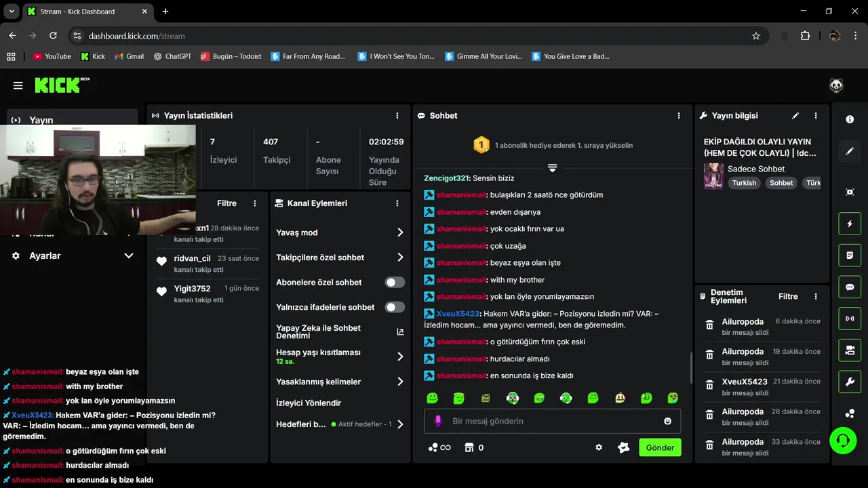
Task: Click Filtre in Denetim Eylemleri panel
Action: tap(788, 296)
